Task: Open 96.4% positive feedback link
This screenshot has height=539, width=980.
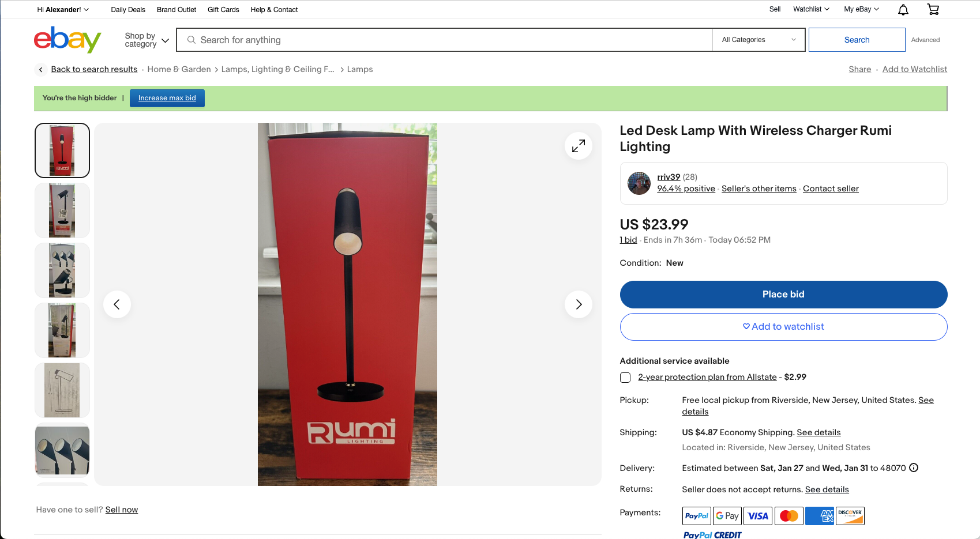Action: click(x=686, y=189)
